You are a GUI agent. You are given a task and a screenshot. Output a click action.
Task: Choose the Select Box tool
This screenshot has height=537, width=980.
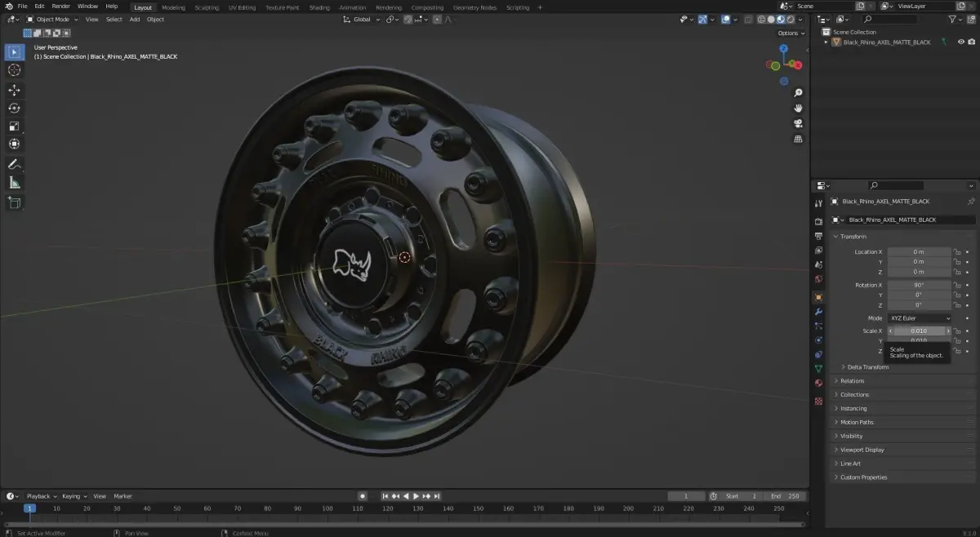click(14, 52)
